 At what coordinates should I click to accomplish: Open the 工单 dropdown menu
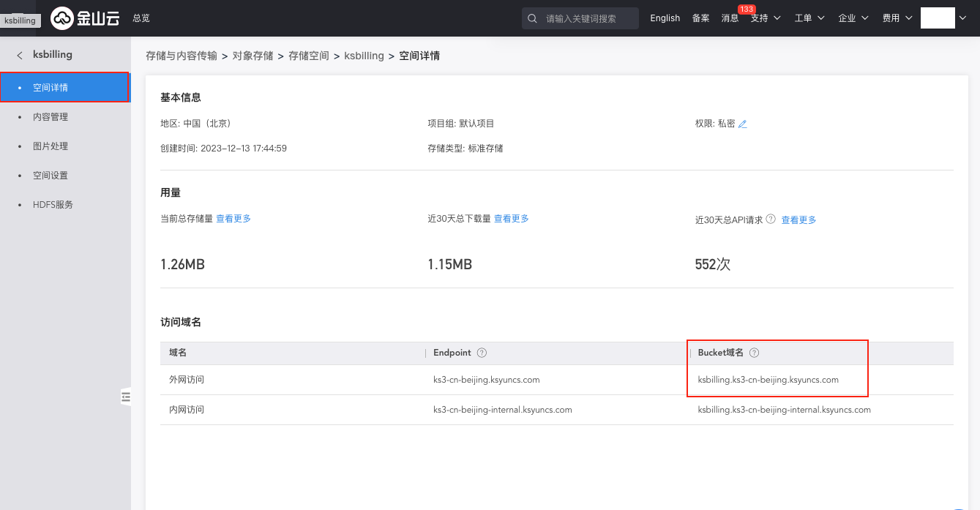click(x=809, y=18)
